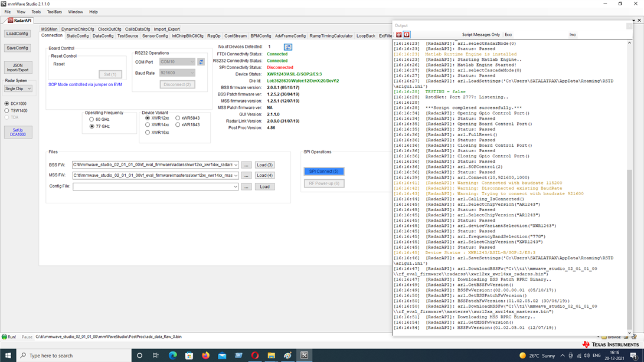Open Firefox from the taskbar

205,356
